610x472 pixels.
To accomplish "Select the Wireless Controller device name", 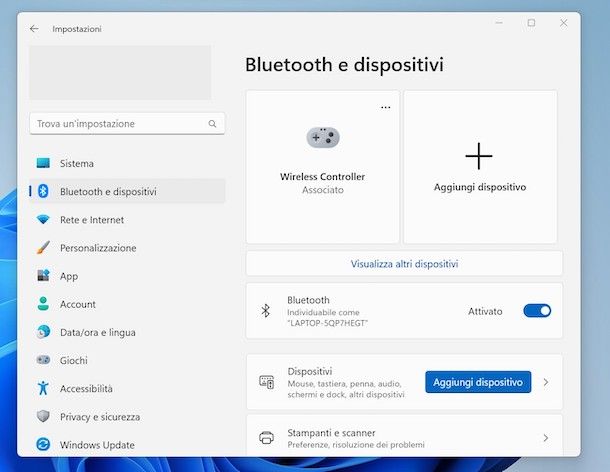I will tap(323, 177).
